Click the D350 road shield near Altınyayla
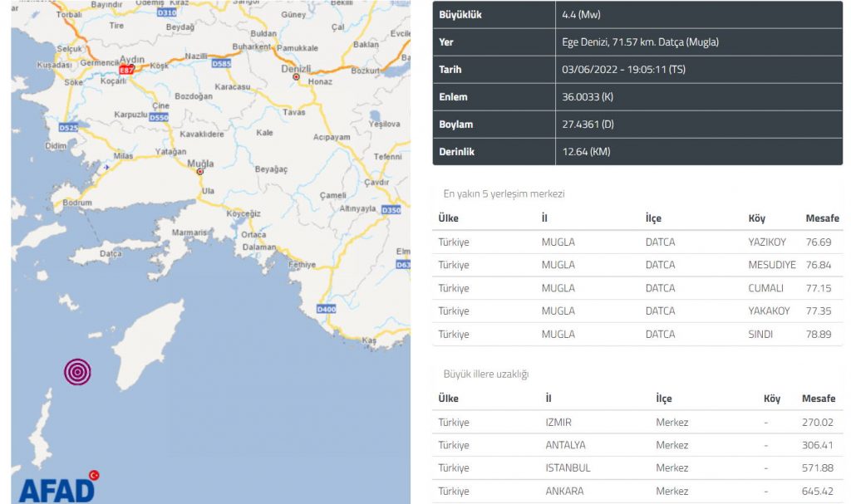The image size is (851, 504). [391, 211]
